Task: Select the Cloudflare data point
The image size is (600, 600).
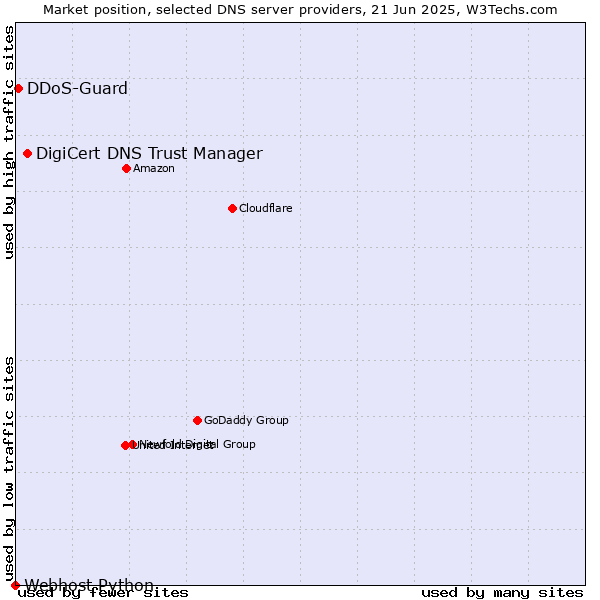Action: [232, 209]
